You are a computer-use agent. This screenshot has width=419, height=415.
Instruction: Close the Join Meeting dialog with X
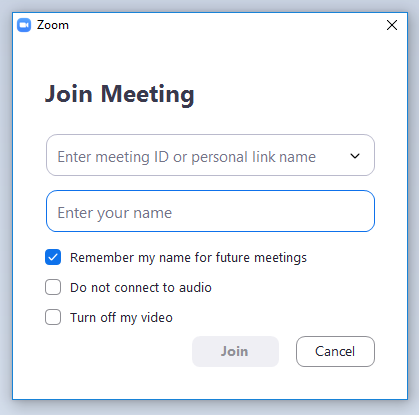(x=392, y=25)
